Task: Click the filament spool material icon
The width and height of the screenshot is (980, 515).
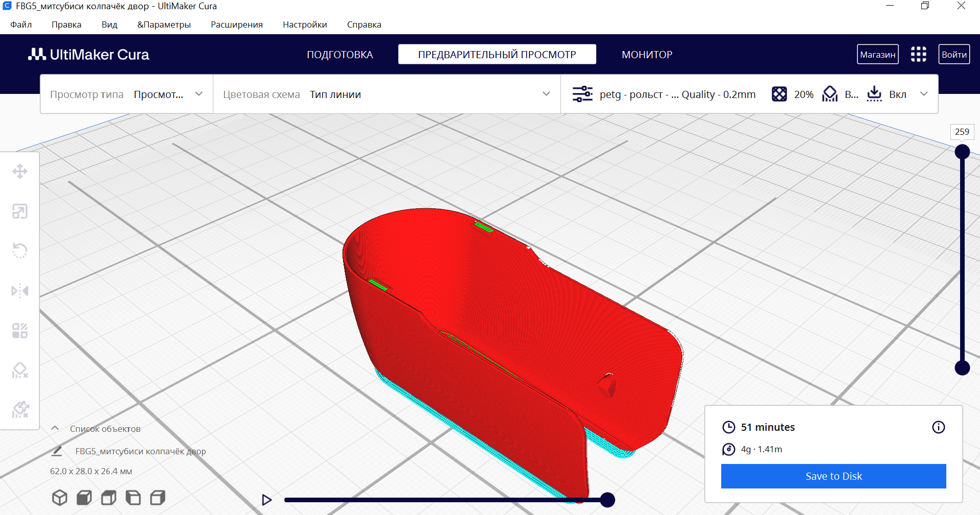Action: click(x=729, y=449)
